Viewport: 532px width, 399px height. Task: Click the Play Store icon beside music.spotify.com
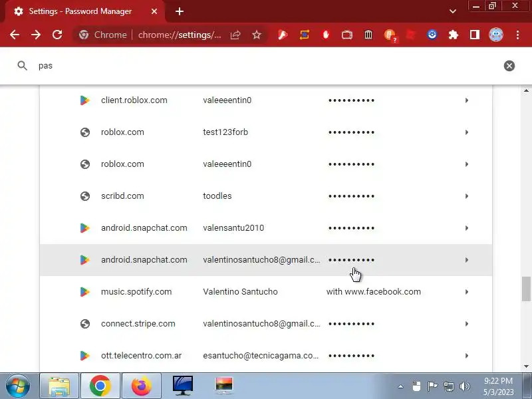click(85, 292)
